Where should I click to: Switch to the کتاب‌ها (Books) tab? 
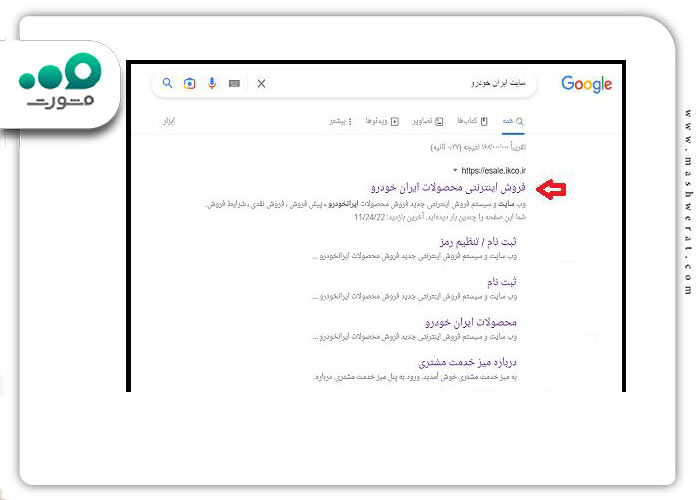[472, 121]
